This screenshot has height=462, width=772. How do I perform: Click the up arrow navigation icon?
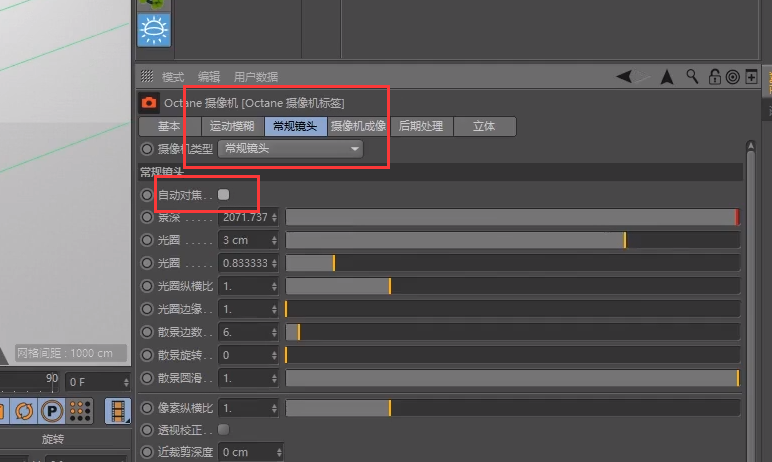[x=667, y=77]
